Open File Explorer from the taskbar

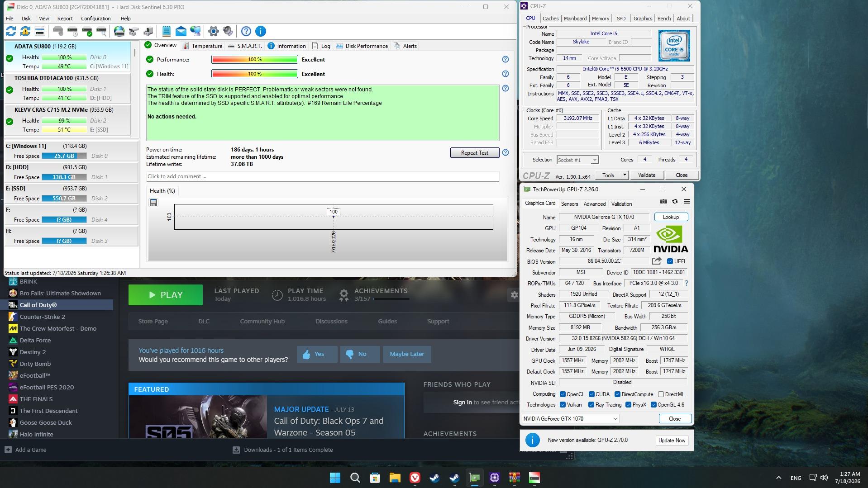coord(395,478)
